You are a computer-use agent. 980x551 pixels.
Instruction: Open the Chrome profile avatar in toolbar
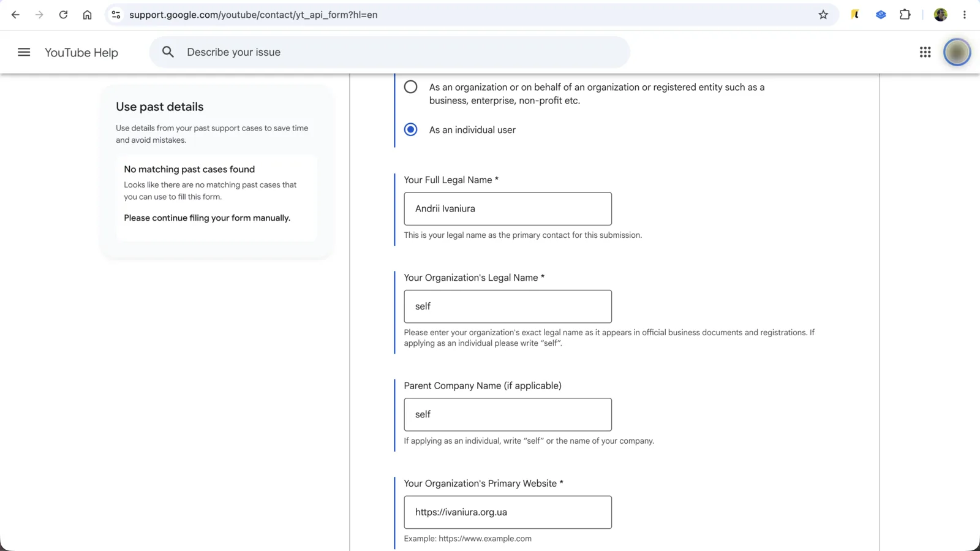(941, 15)
